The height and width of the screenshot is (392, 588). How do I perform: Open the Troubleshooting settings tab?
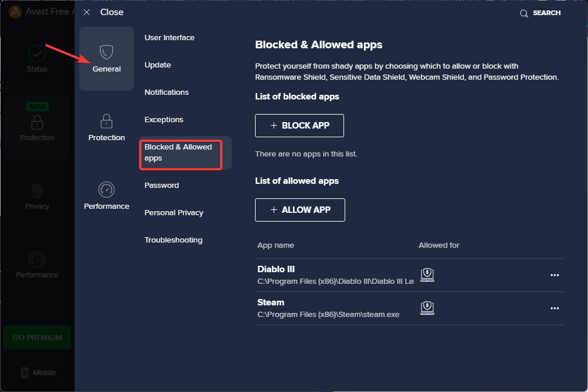point(173,240)
